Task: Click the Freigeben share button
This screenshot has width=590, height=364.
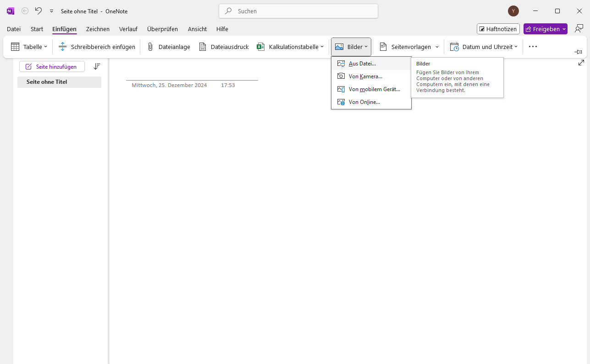Action: [546, 29]
